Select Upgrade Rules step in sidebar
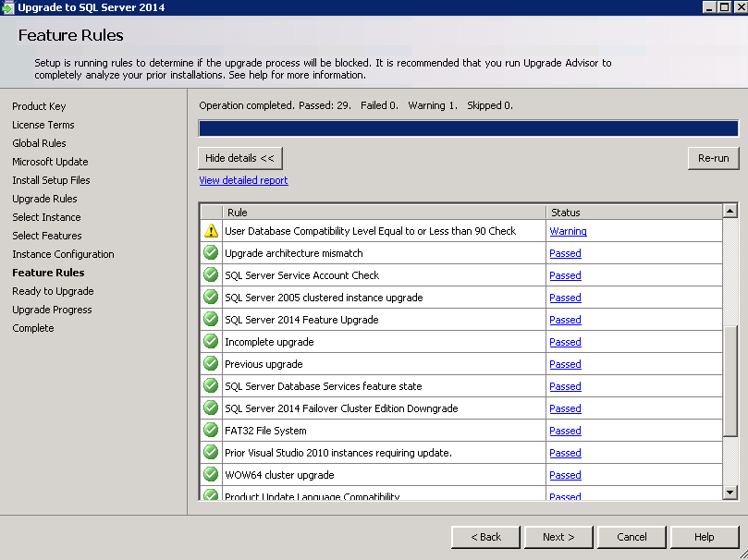The image size is (748, 560). (x=44, y=199)
